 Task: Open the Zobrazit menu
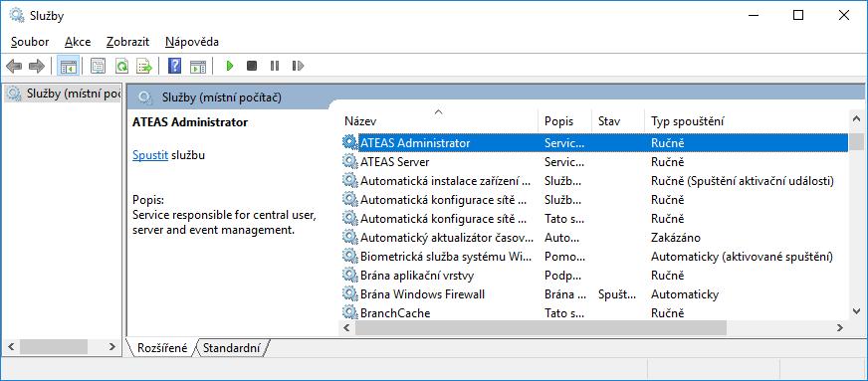coord(127,42)
